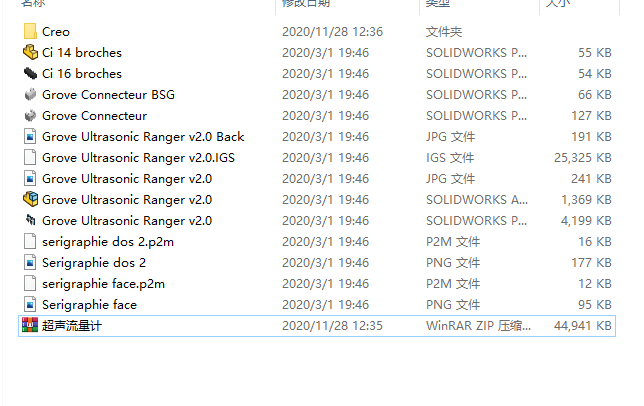Click the PNG icon of Serigraphie face

click(x=30, y=305)
